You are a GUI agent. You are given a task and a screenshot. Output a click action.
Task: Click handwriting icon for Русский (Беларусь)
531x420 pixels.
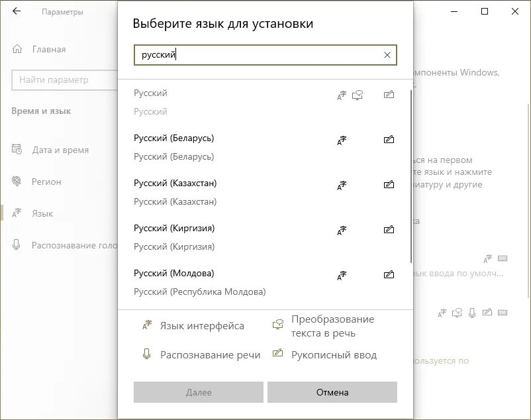pyautogui.click(x=389, y=139)
